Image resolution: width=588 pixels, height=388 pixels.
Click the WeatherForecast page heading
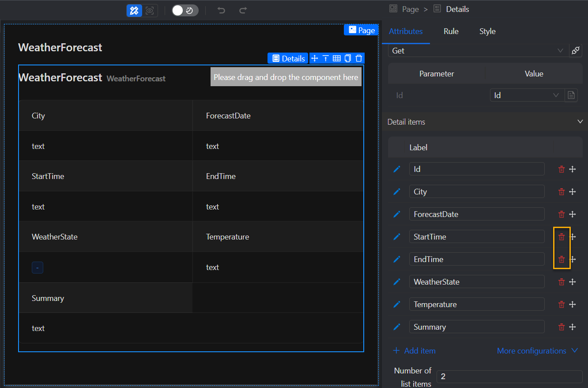point(60,47)
